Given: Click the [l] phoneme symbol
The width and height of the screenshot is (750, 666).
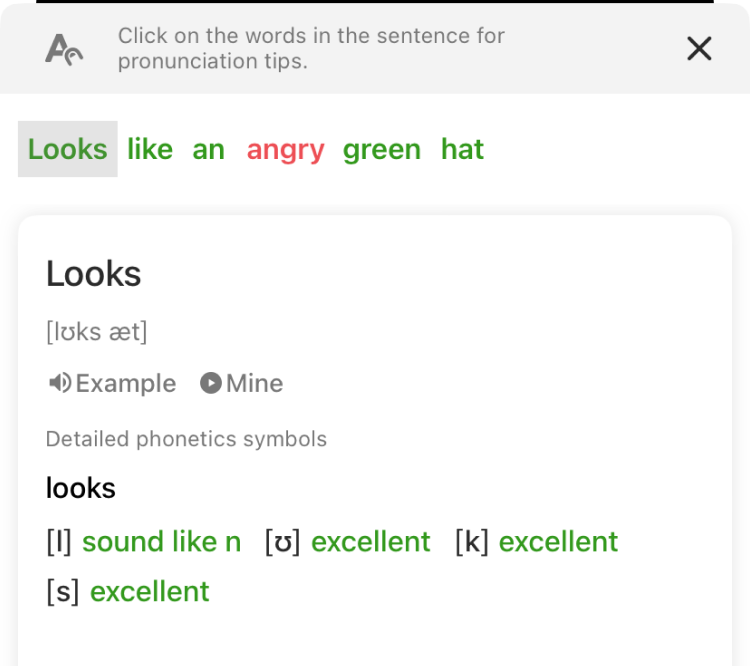Looking at the screenshot, I should [59, 541].
